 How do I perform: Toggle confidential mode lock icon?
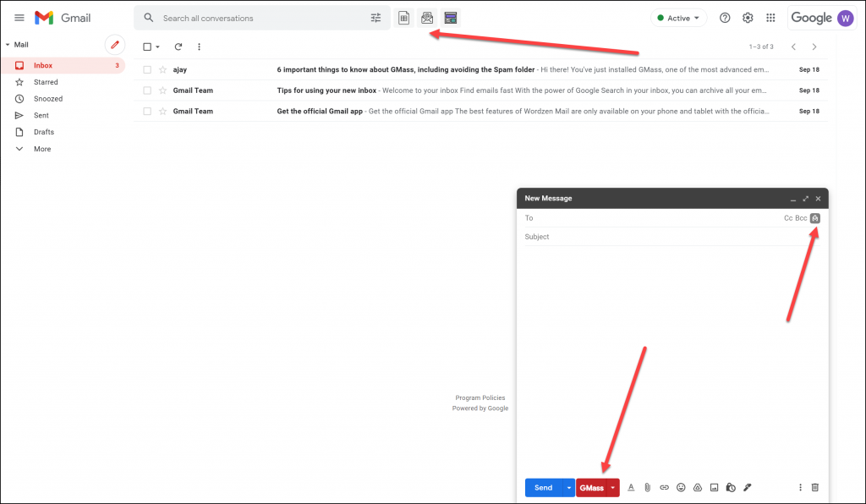(731, 487)
